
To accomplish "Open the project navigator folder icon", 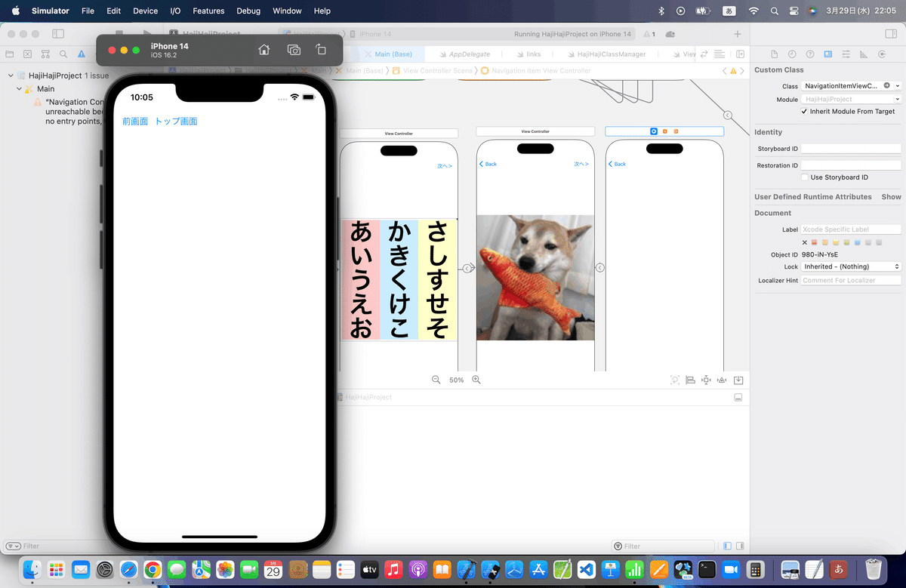I will pyautogui.click(x=9, y=54).
